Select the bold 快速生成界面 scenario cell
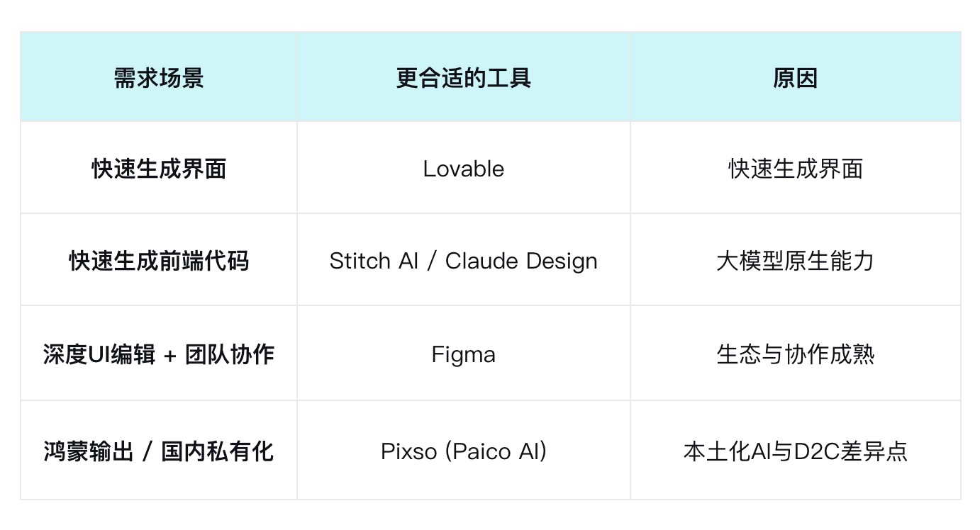This screenshot has width=980, height=530. click(x=159, y=168)
